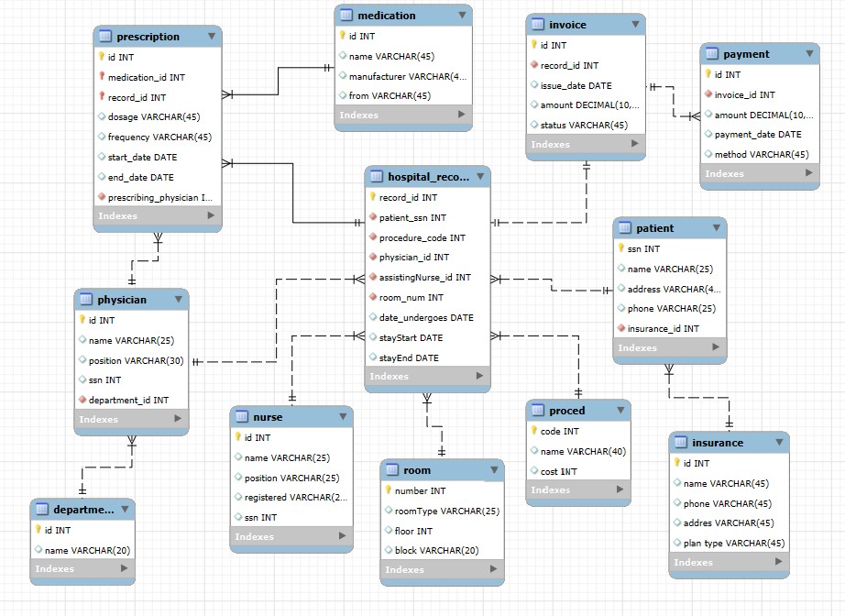Click the patient table icon

tap(625, 228)
